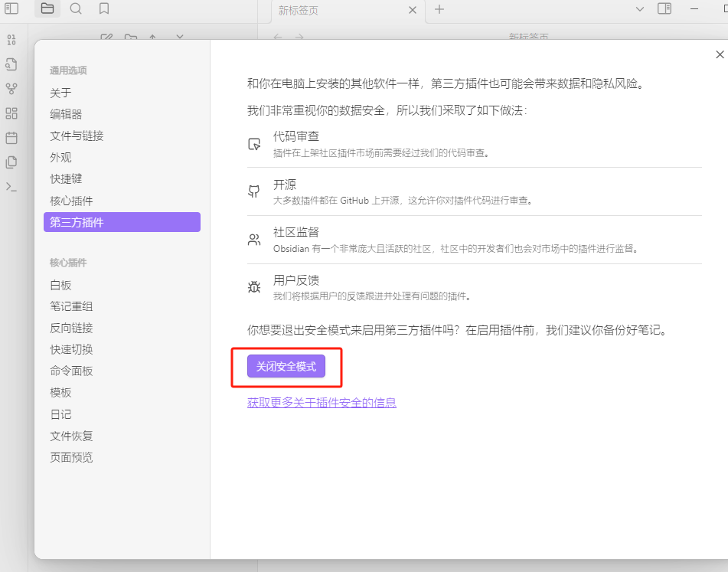Expand the tab list dropdown chevron
728x572 pixels.
640,9
